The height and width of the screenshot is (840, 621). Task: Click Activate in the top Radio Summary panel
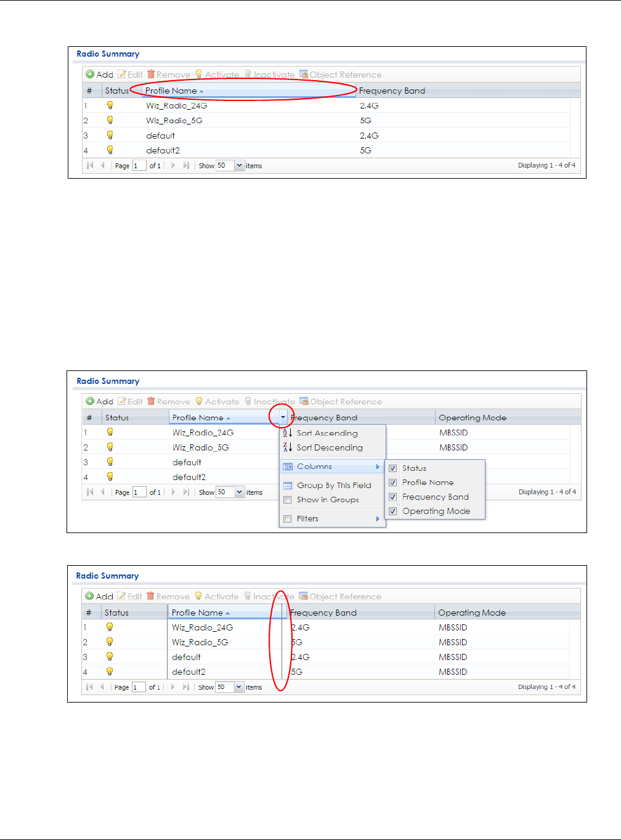pyautogui.click(x=217, y=75)
